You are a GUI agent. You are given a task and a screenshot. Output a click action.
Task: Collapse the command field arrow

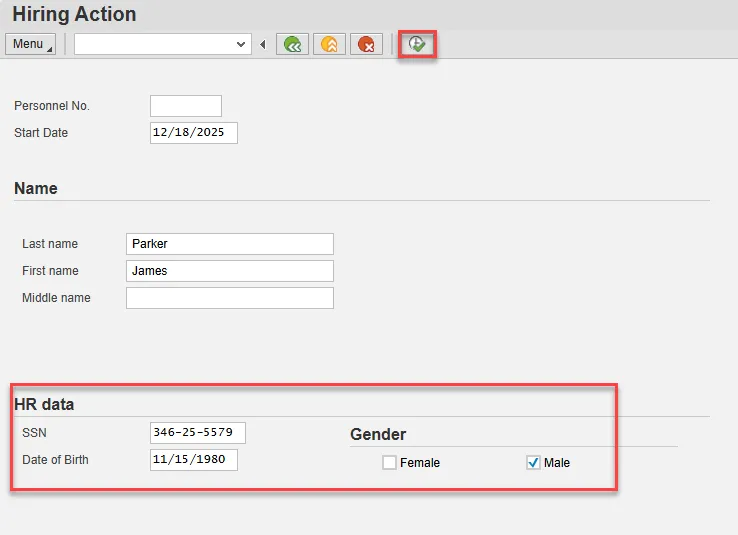[x=263, y=44]
